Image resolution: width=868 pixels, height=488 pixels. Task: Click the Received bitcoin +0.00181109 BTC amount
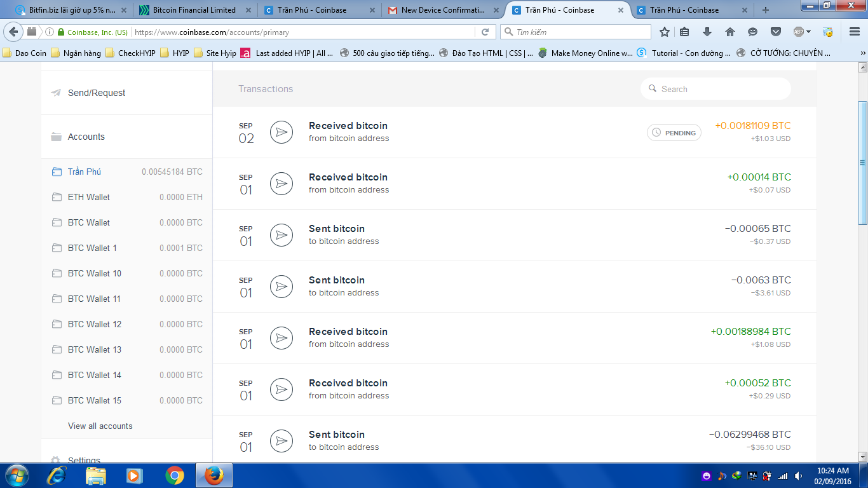click(753, 126)
